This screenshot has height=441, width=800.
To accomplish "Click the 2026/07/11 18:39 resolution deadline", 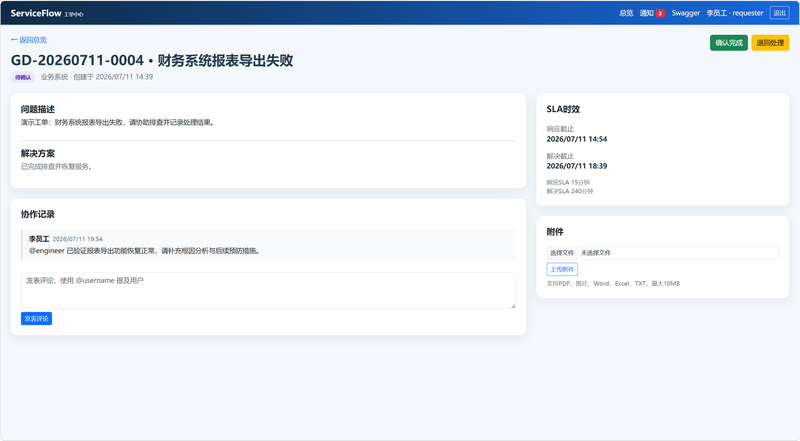I will [x=577, y=166].
